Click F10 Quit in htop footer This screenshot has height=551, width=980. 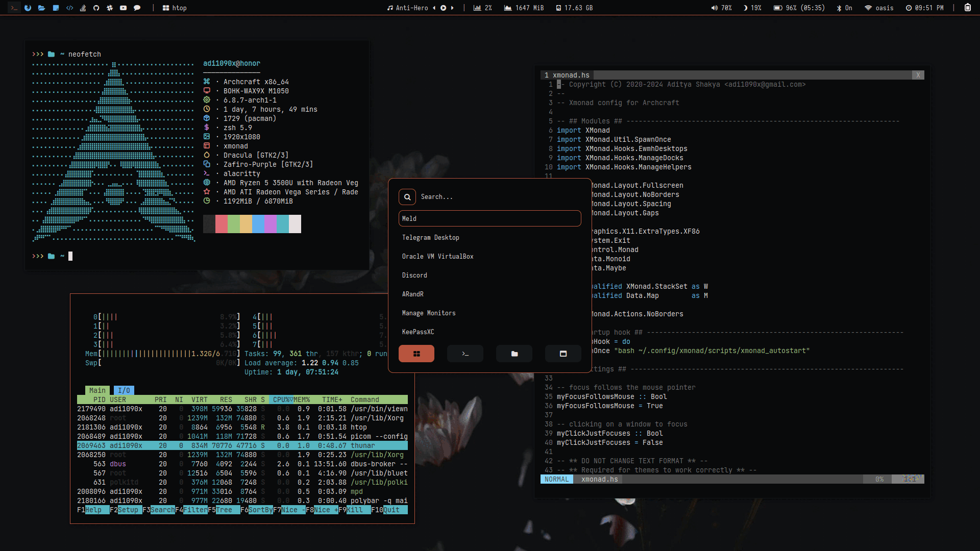pos(391,510)
